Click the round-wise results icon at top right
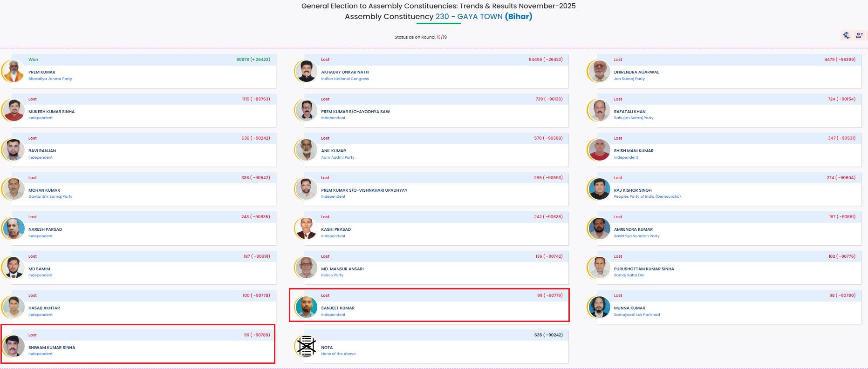The height and width of the screenshot is (369, 868). pos(847,35)
